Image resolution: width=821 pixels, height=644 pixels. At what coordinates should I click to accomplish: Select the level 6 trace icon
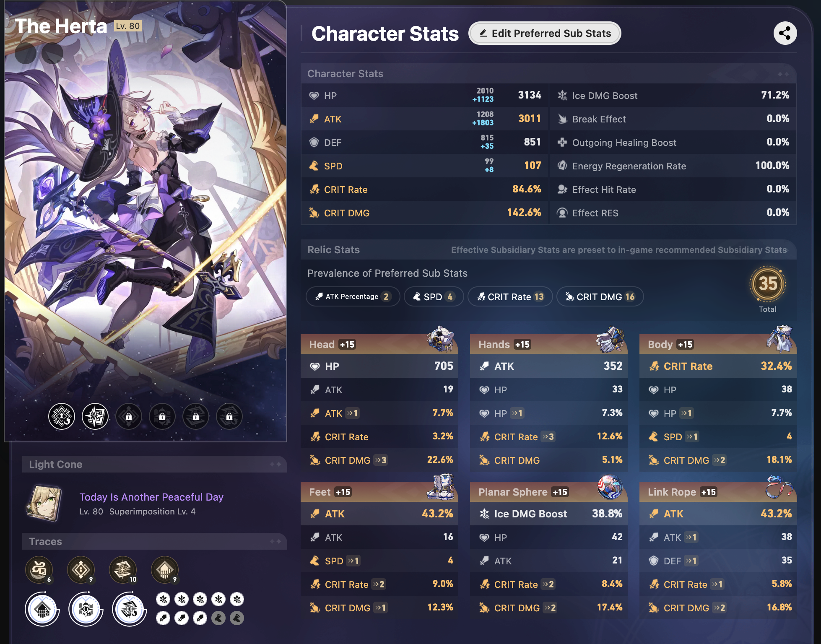point(39,570)
